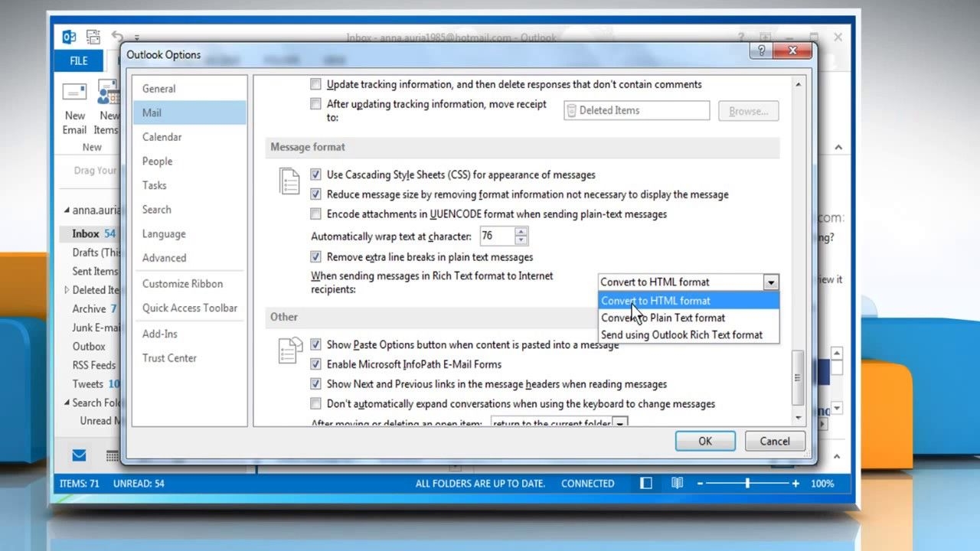Open the FILE tab
The height and width of the screenshot is (551, 980).
(x=79, y=60)
